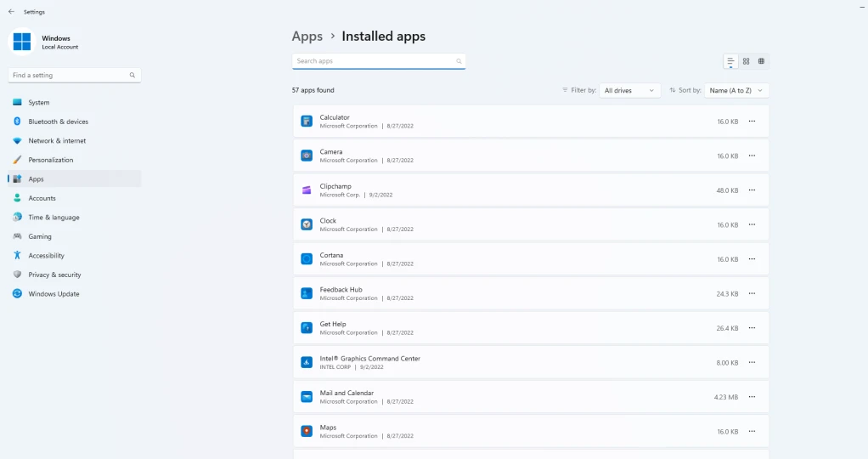This screenshot has height=459, width=868.
Task: Switch to grid view layout
Action: click(747, 61)
